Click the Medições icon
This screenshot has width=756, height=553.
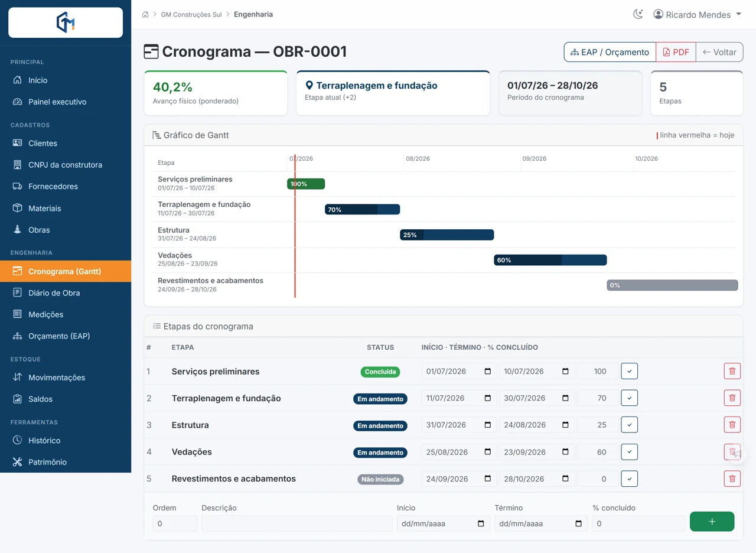(x=17, y=314)
